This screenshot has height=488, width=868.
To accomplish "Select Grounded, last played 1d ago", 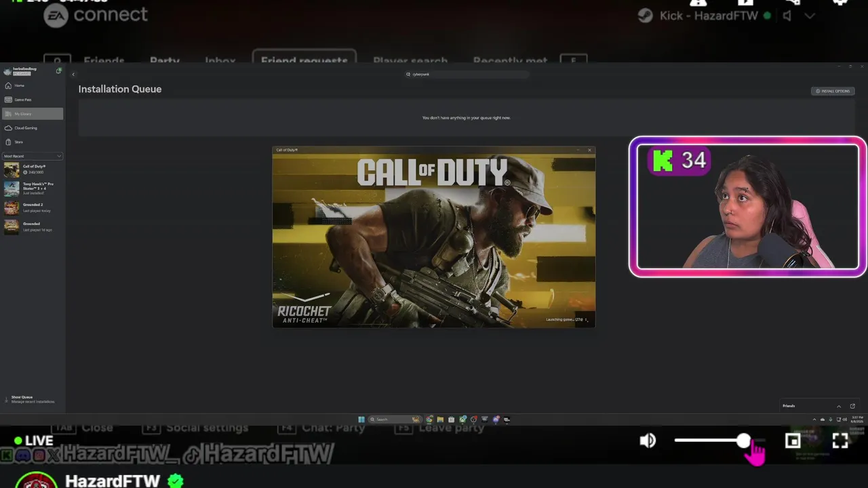I will pos(32,226).
